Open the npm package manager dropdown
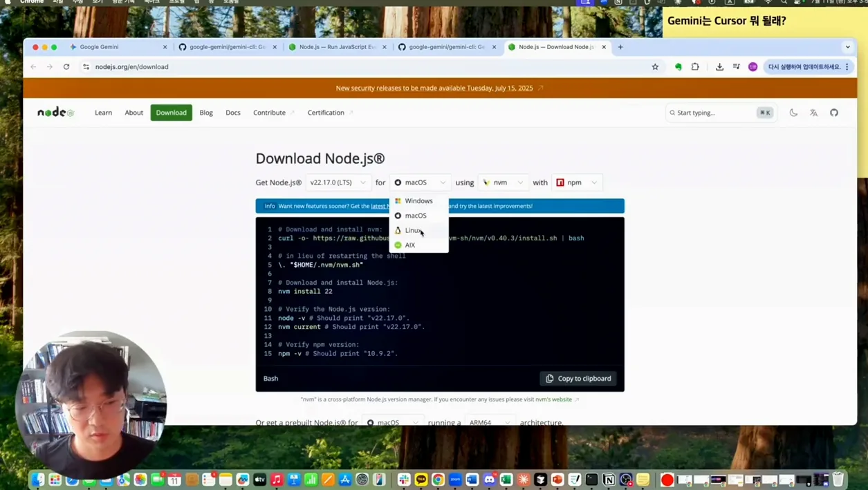The width and height of the screenshot is (868, 490). tap(577, 182)
